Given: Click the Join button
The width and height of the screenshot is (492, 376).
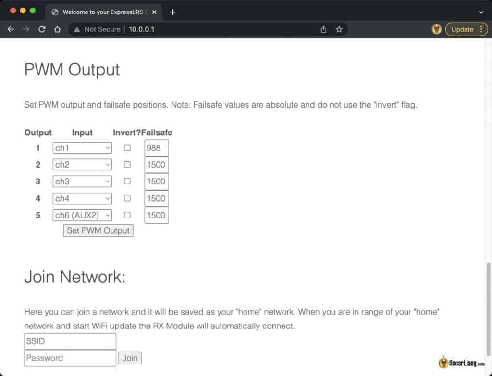Looking at the screenshot, I should (x=130, y=358).
